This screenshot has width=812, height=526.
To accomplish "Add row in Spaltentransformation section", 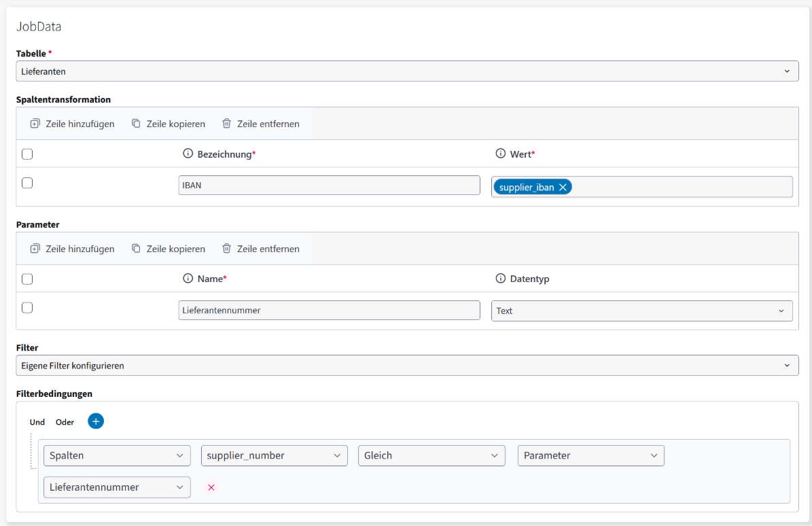I will tap(72, 124).
